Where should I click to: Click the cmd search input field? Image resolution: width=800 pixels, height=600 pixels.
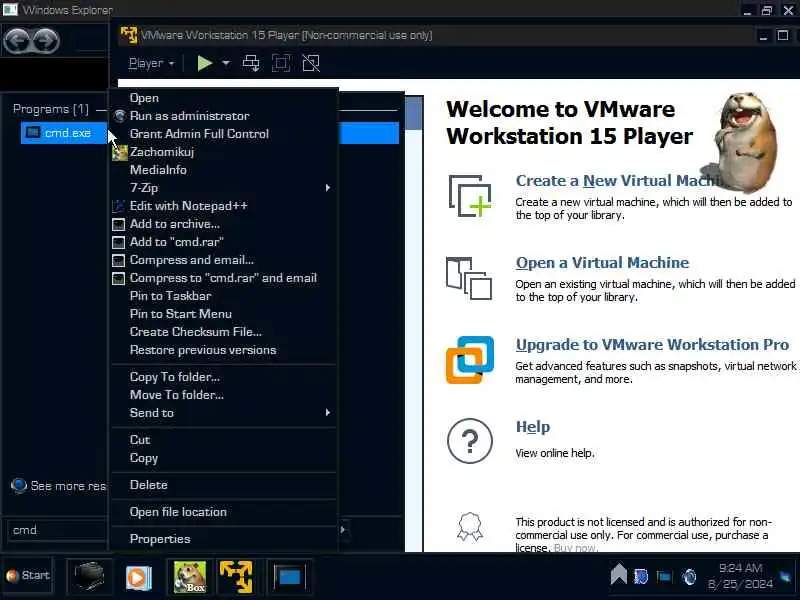[x=57, y=530]
